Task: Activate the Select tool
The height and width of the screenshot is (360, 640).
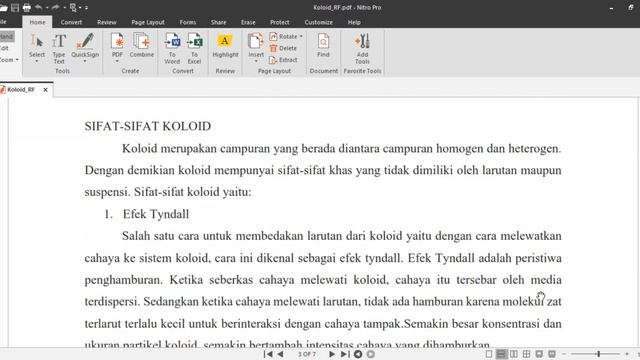Action: click(37, 45)
